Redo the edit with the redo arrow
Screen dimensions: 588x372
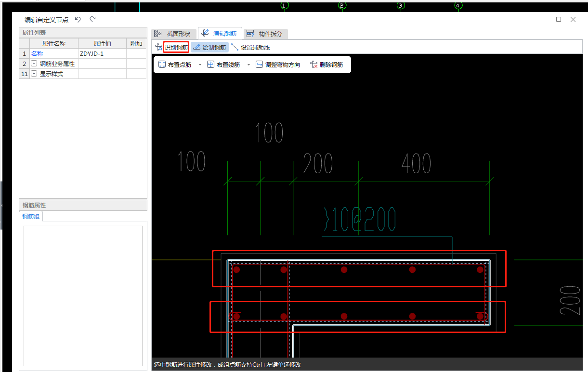[92, 19]
